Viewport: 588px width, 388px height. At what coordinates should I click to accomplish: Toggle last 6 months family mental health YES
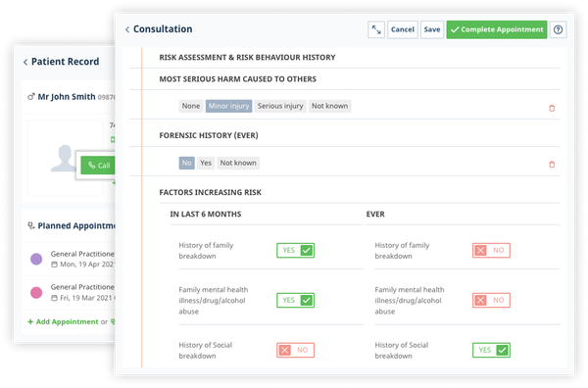click(x=296, y=300)
